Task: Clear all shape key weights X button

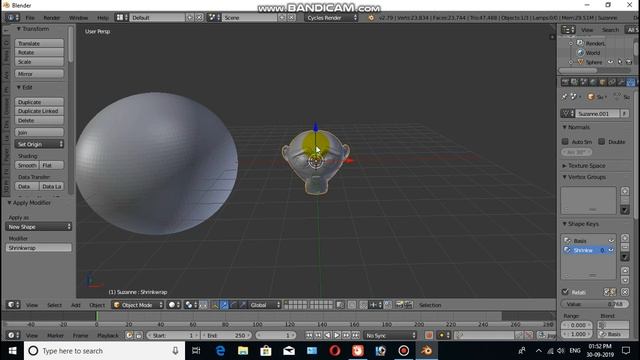Action: [625, 292]
